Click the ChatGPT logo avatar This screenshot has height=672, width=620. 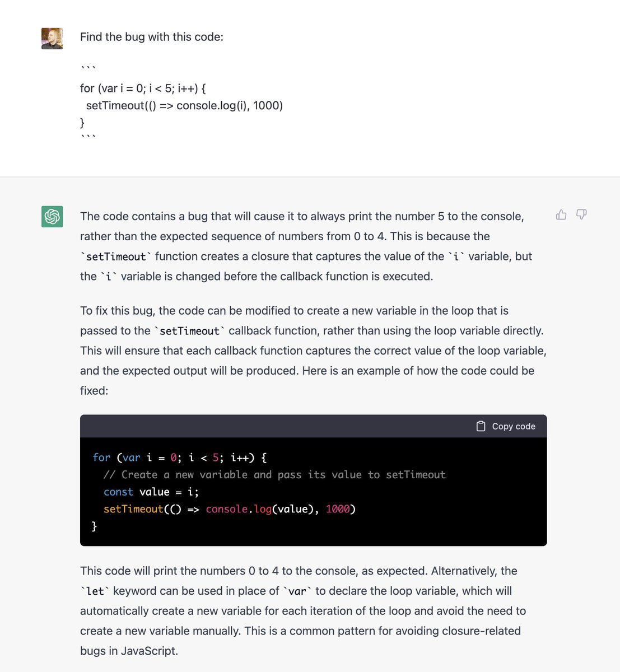tap(52, 216)
